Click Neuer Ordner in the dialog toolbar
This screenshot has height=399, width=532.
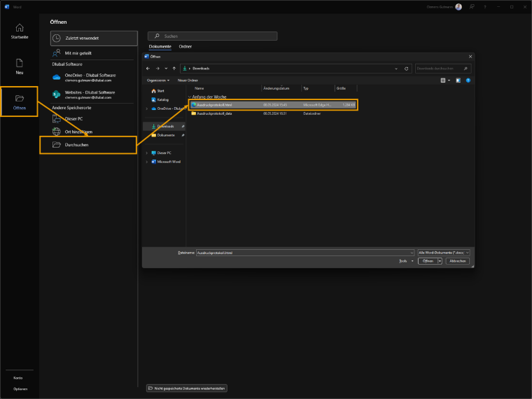point(188,80)
